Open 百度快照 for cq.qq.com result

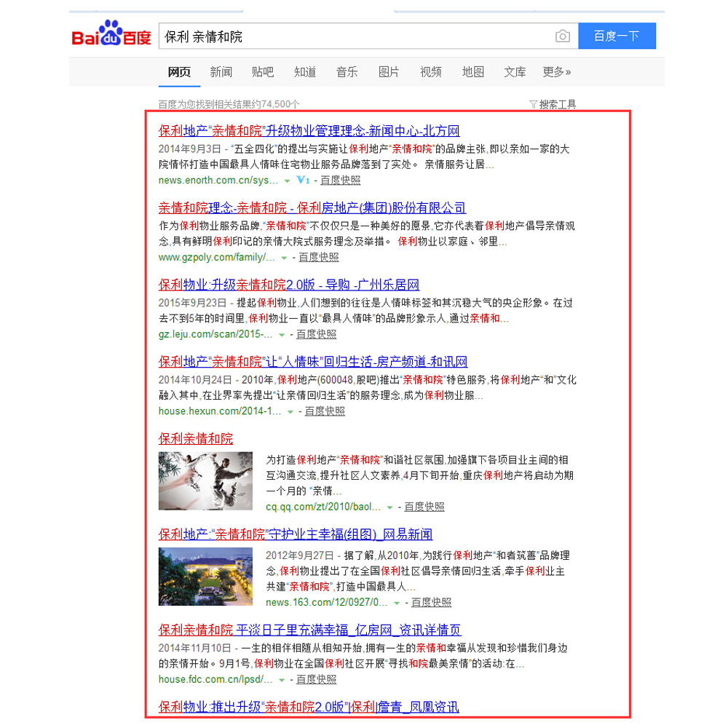[424, 507]
